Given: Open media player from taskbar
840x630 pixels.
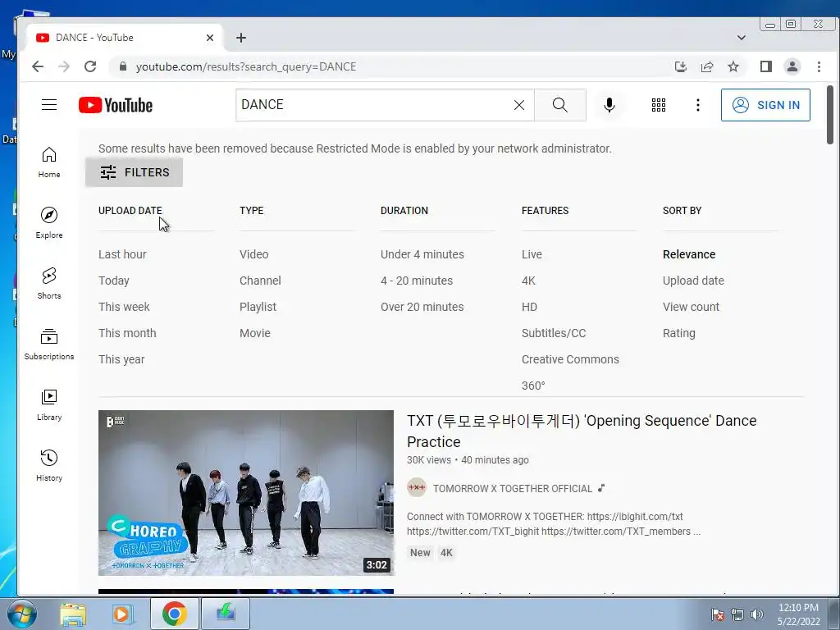Looking at the screenshot, I should [123, 614].
